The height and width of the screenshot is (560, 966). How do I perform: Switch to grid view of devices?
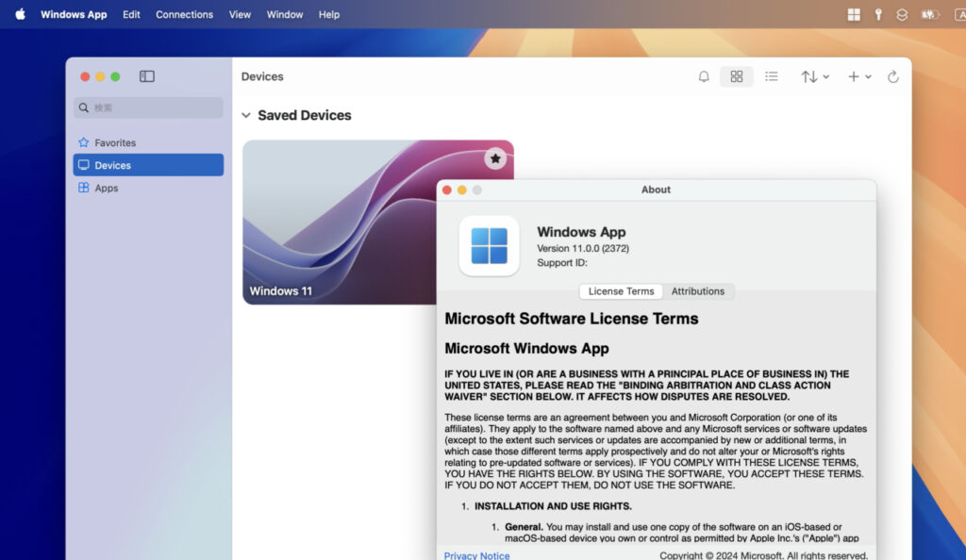click(737, 76)
